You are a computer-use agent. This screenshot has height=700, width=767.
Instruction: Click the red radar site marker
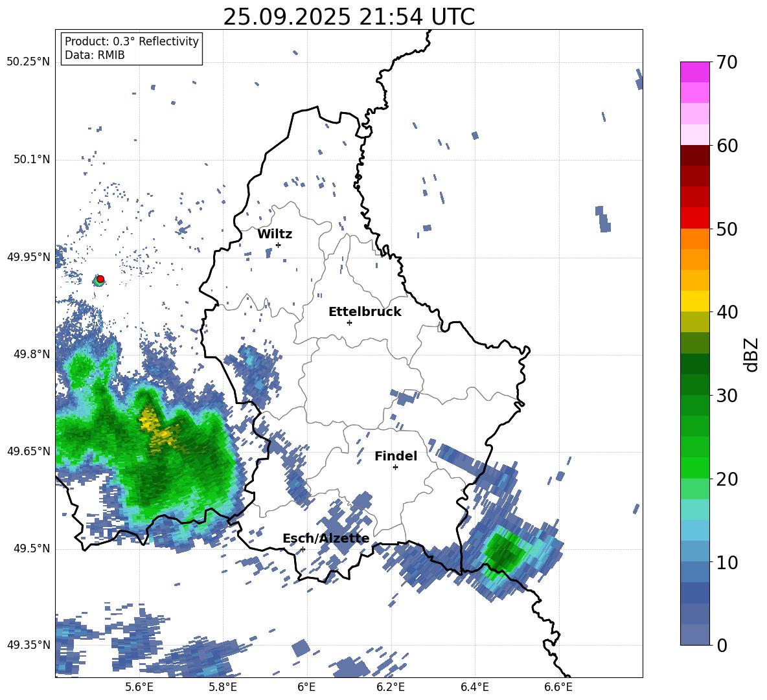coord(100,278)
